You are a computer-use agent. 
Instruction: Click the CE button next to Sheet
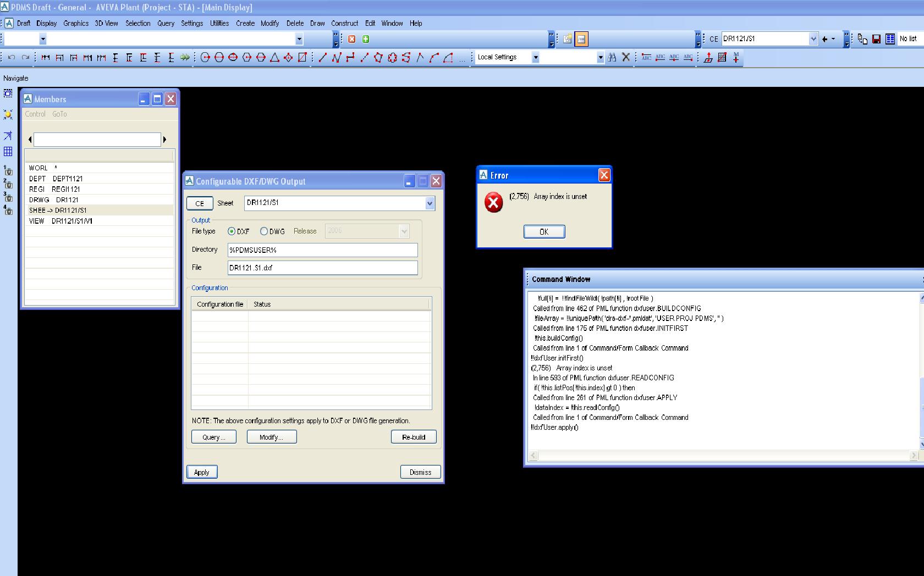[x=200, y=203]
